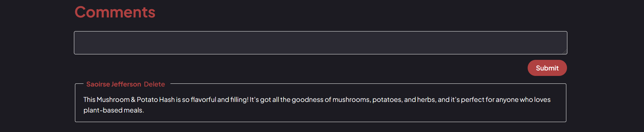Viewport: 644px width, 132px height.
Task: Open Saoirse Jefferson's profile name link
Action: coord(114,84)
